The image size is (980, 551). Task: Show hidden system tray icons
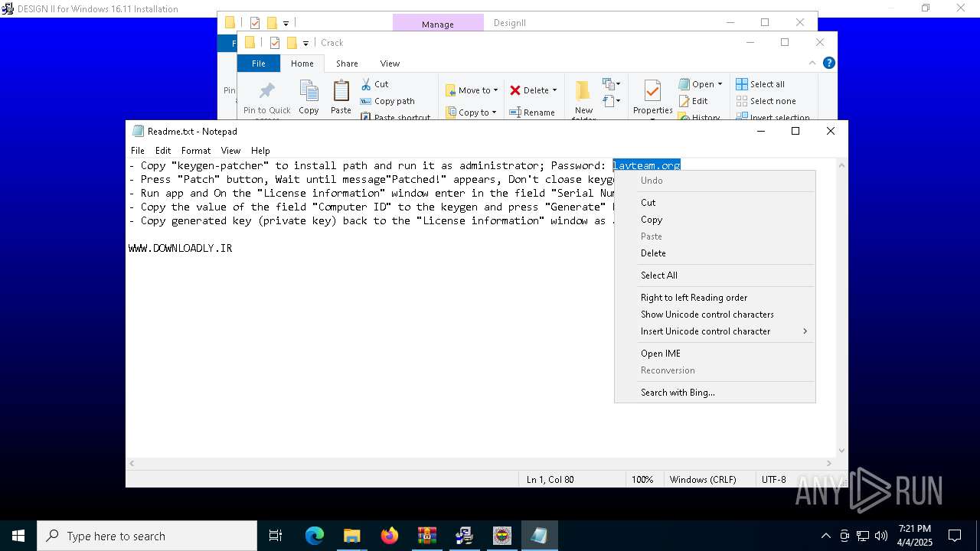click(825, 536)
